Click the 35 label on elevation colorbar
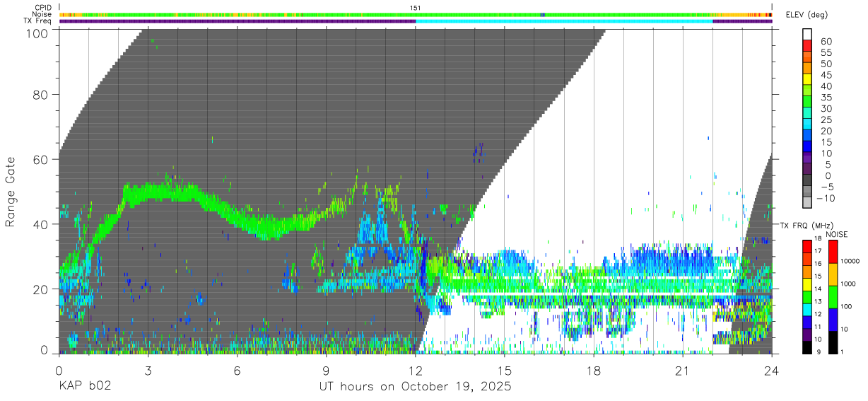868x401 pixels. tap(826, 98)
